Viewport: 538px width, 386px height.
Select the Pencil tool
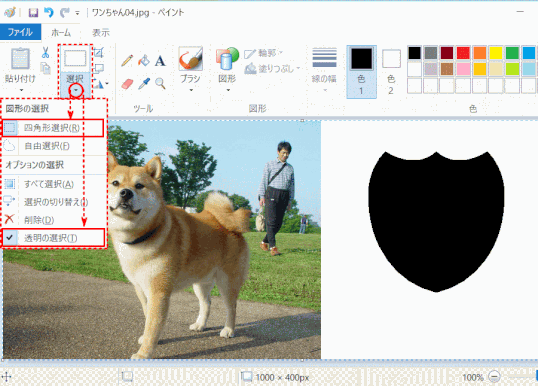coord(127,61)
